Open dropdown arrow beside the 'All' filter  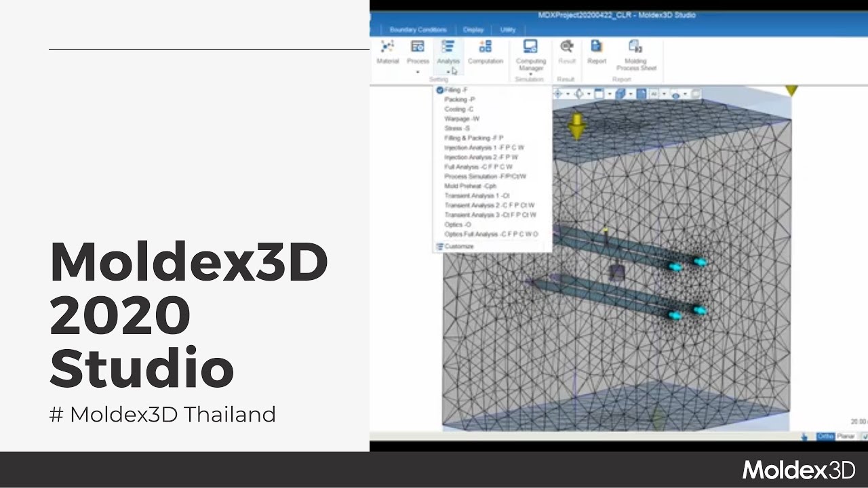[x=664, y=94]
